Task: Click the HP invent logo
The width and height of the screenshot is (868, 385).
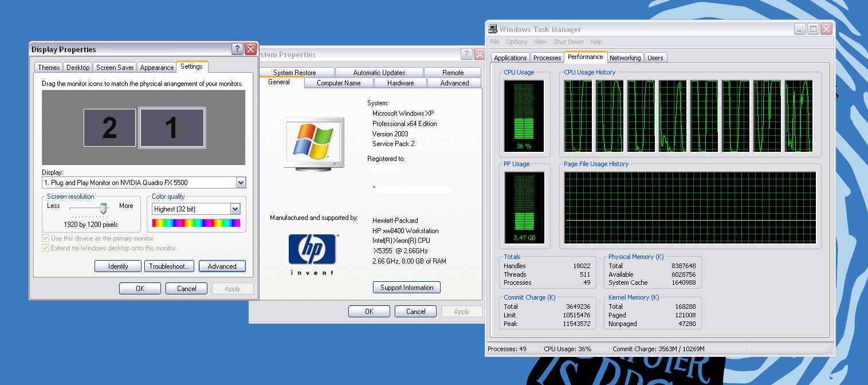Action: (312, 254)
